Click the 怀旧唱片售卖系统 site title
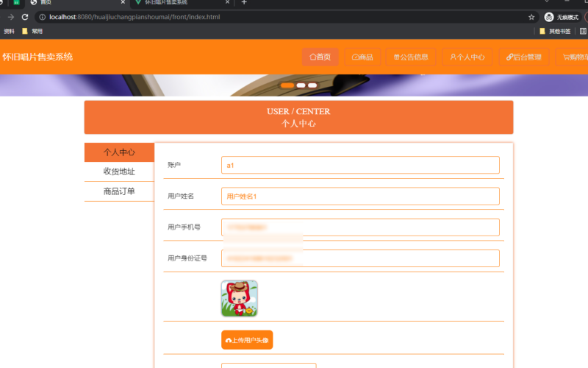 coord(37,57)
